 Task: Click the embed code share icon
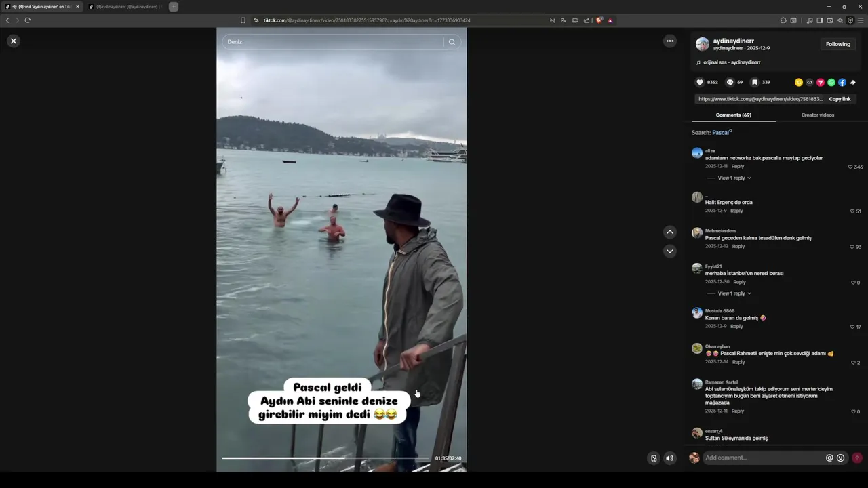pos(810,82)
